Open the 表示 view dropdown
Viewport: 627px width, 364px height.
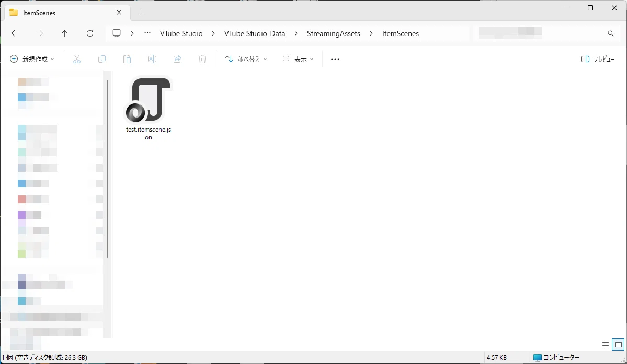point(298,59)
